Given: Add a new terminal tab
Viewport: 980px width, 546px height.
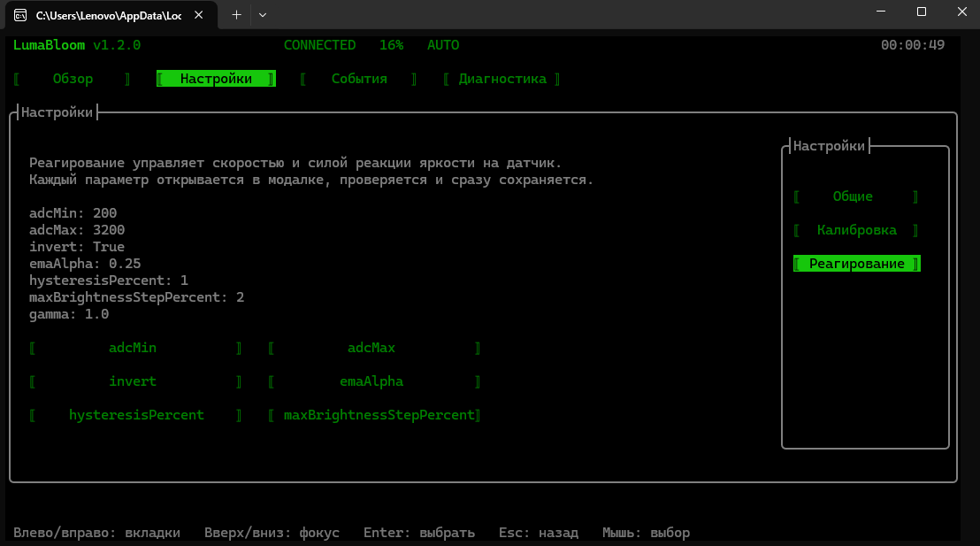Looking at the screenshot, I should [x=236, y=15].
